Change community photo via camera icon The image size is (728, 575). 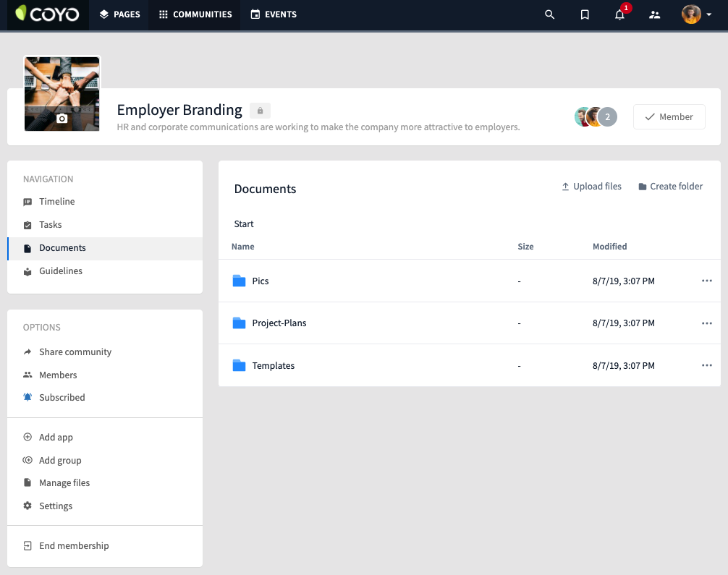click(x=62, y=119)
